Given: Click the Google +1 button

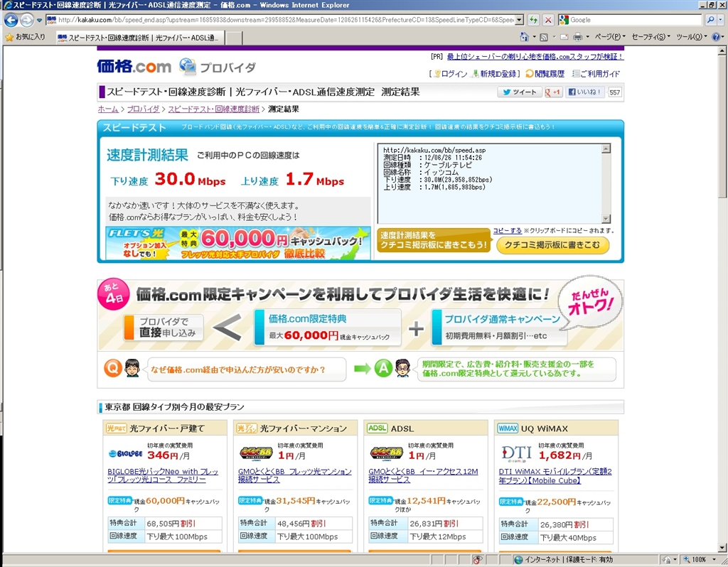Looking at the screenshot, I should pos(552,92).
